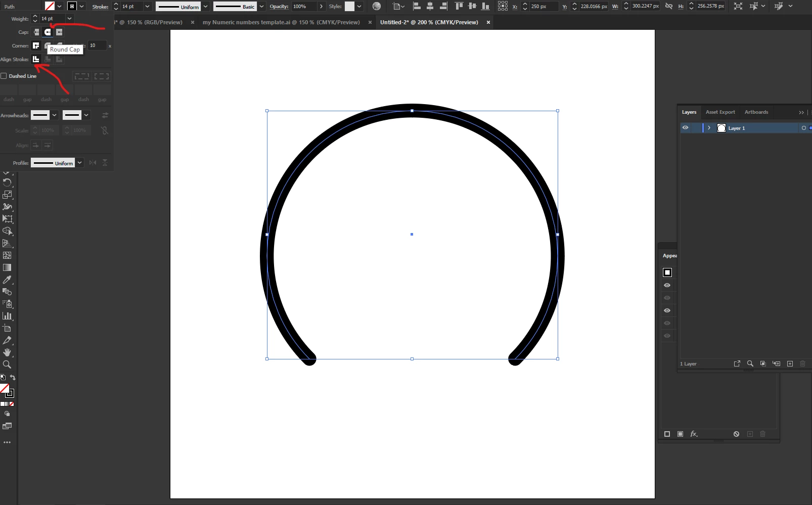Click the Locate Object magnifier in Layers
Viewport: 812px width, 505px height.
pyautogui.click(x=750, y=363)
